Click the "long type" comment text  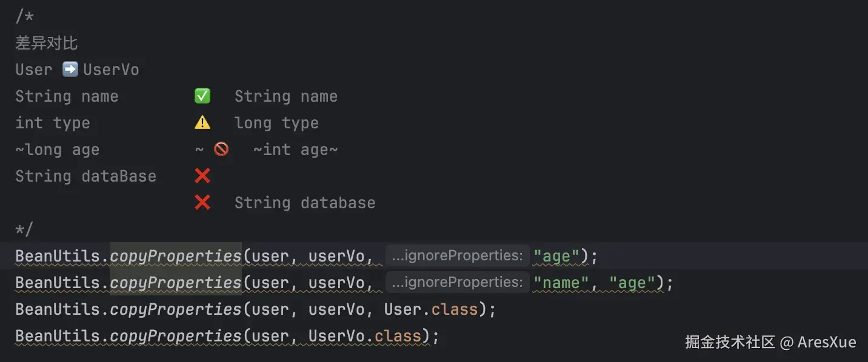[x=276, y=123]
